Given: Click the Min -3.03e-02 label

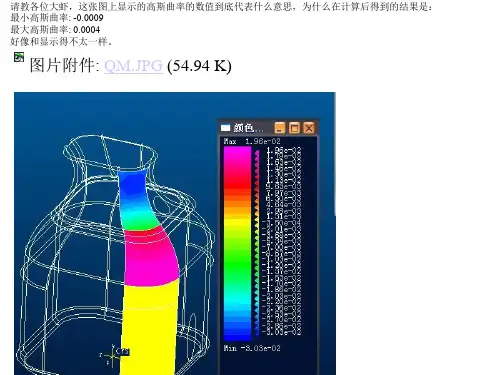Looking at the screenshot, I should tap(252, 348).
